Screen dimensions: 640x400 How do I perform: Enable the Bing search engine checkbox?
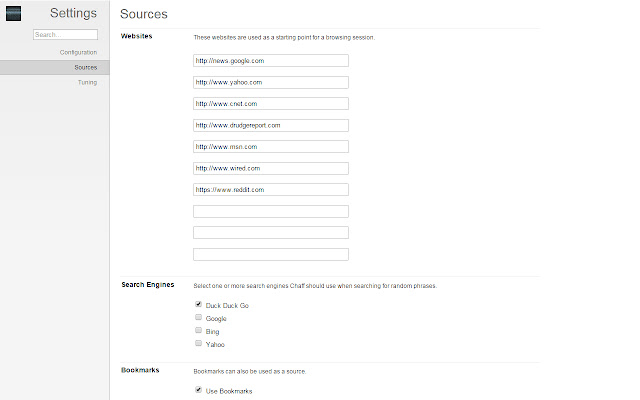pyautogui.click(x=199, y=330)
